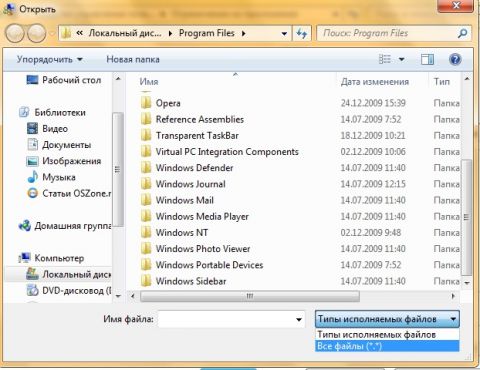This screenshot has height=370, width=480.
Task: Select the Windows Photo Viewer folder
Action: click(195, 249)
